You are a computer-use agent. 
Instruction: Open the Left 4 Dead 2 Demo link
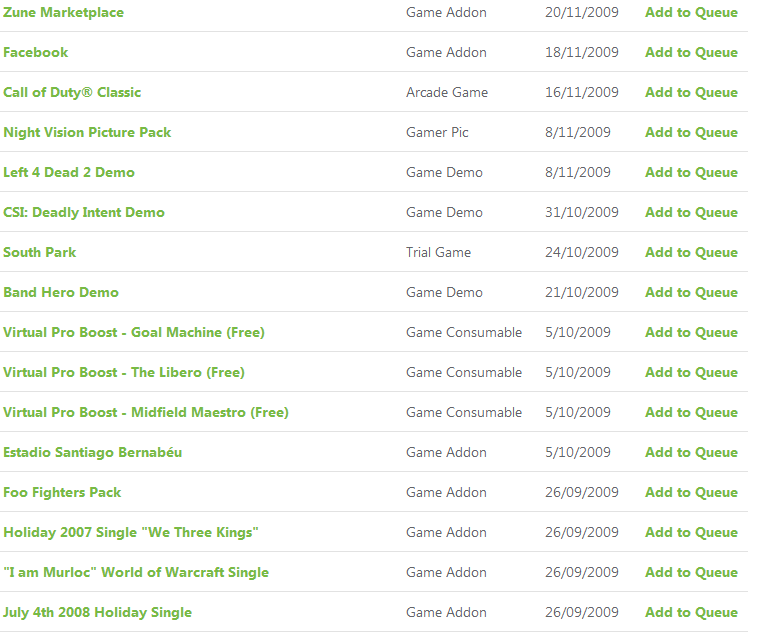tap(69, 172)
